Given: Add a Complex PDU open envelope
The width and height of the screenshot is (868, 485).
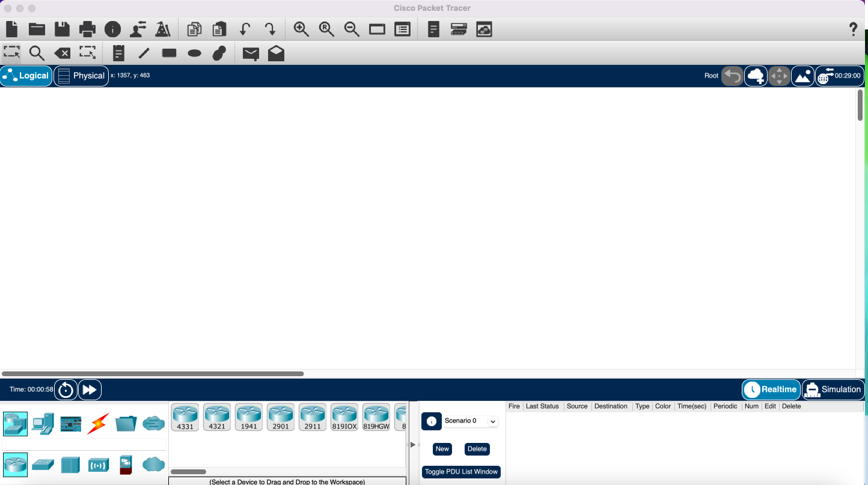Looking at the screenshot, I should pos(276,53).
